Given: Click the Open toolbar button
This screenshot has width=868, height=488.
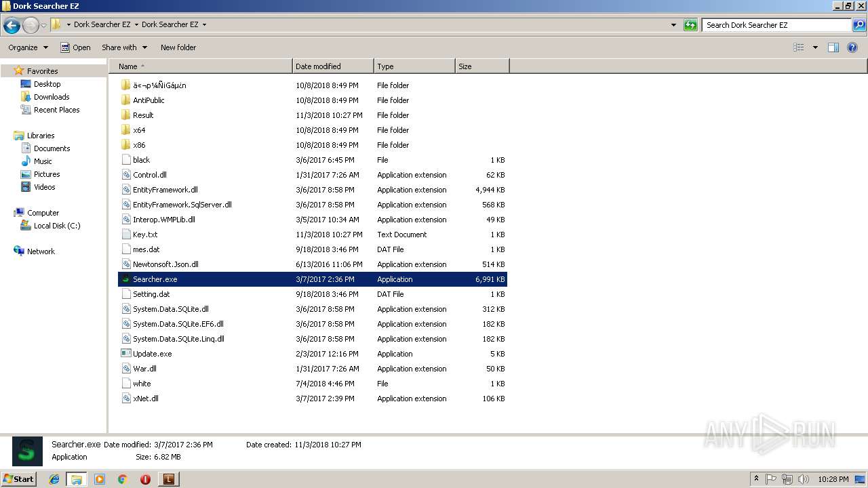Looking at the screenshot, I should click(x=75, y=47).
